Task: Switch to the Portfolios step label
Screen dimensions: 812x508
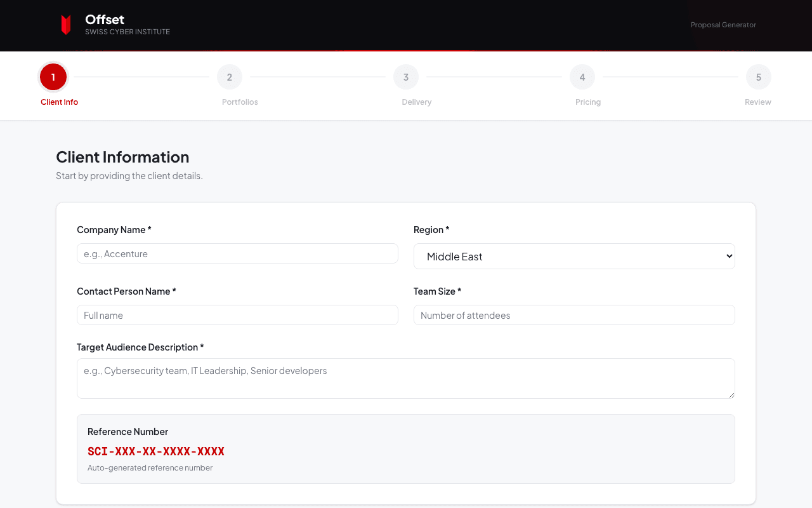Action: click(x=240, y=102)
